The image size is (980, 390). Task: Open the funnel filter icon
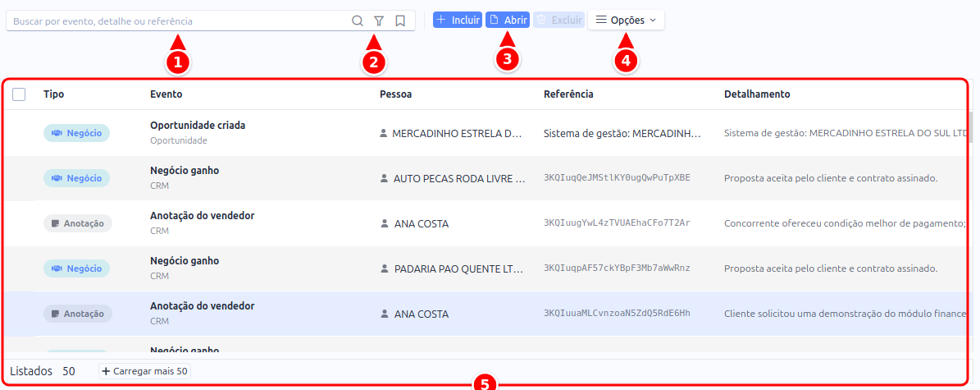pos(379,21)
